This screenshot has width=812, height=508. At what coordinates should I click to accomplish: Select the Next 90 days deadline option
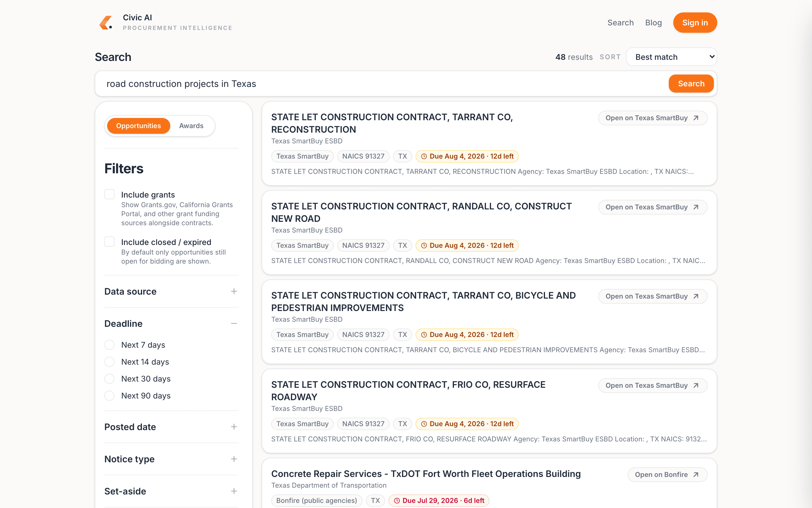click(109, 396)
